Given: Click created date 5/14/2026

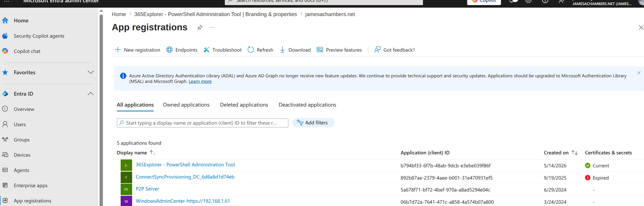Looking at the screenshot, I should tap(555, 166).
